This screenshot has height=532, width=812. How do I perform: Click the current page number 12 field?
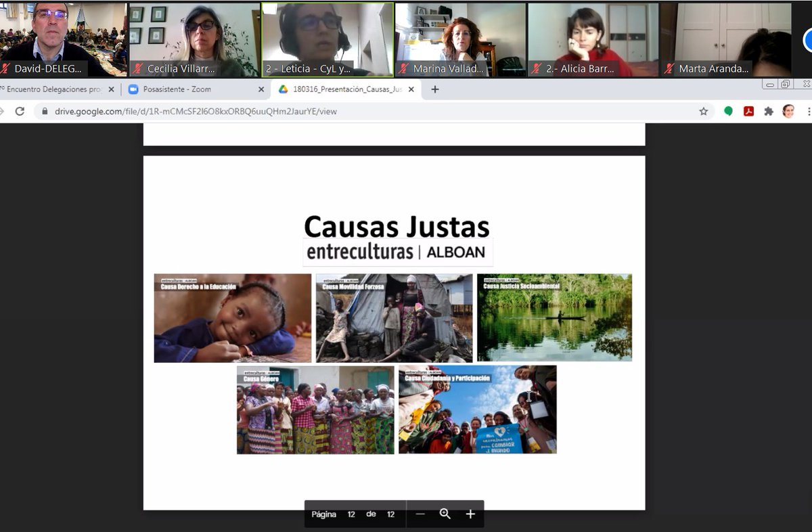[351, 514]
